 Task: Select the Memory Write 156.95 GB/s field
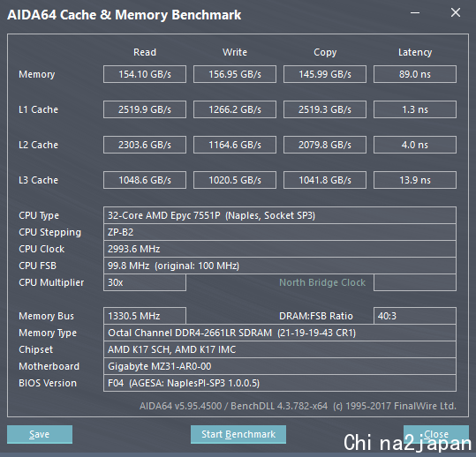[x=235, y=74]
